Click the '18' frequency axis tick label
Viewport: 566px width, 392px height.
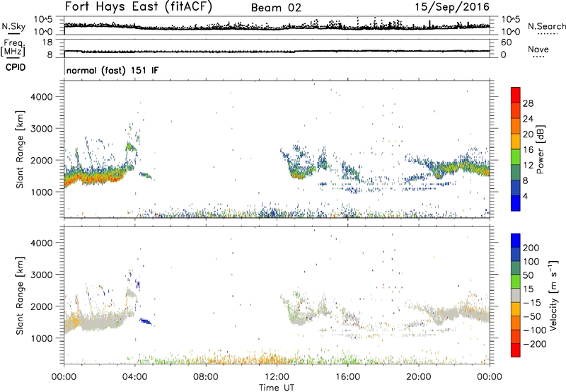point(47,42)
